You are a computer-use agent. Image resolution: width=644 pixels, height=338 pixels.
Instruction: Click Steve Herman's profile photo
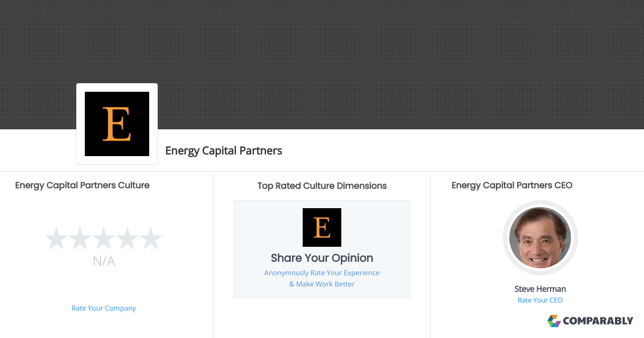coord(540,238)
